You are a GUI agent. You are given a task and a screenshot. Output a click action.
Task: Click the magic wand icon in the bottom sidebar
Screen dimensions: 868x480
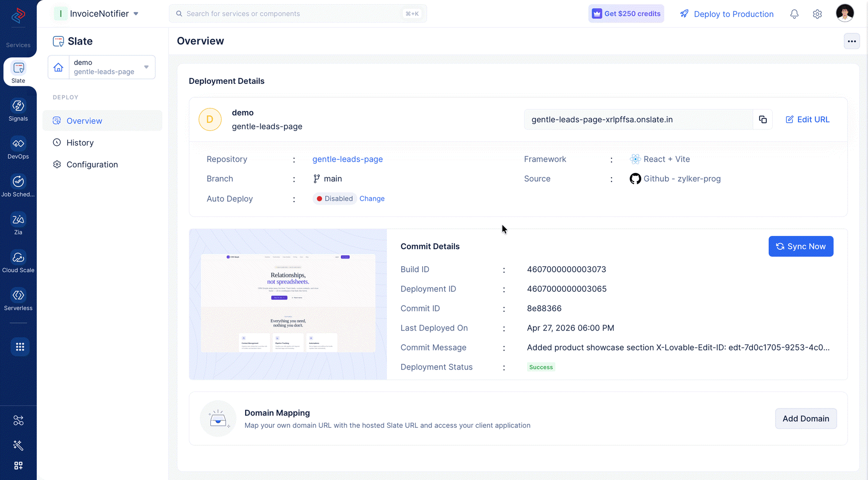point(18,445)
